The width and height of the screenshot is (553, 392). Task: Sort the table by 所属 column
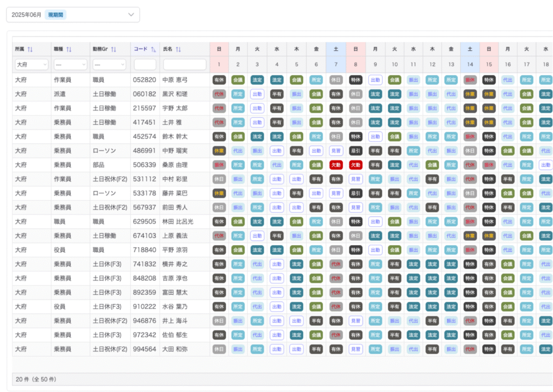tap(30, 50)
